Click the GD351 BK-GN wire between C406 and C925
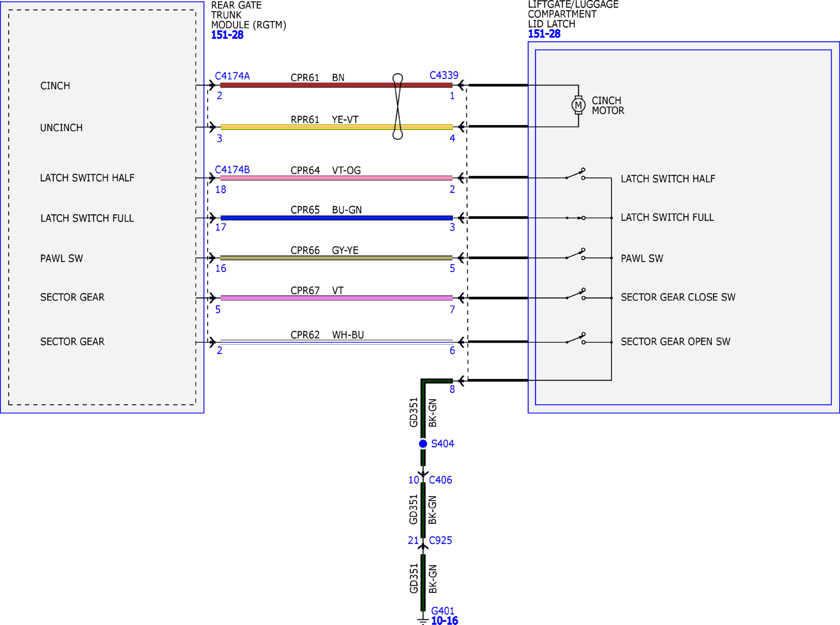This screenshot has height=625, width=840. [423, 510]
